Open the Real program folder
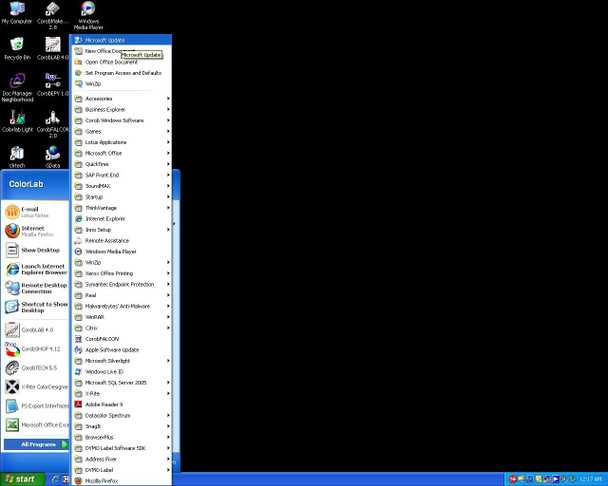 coord(121,295)
